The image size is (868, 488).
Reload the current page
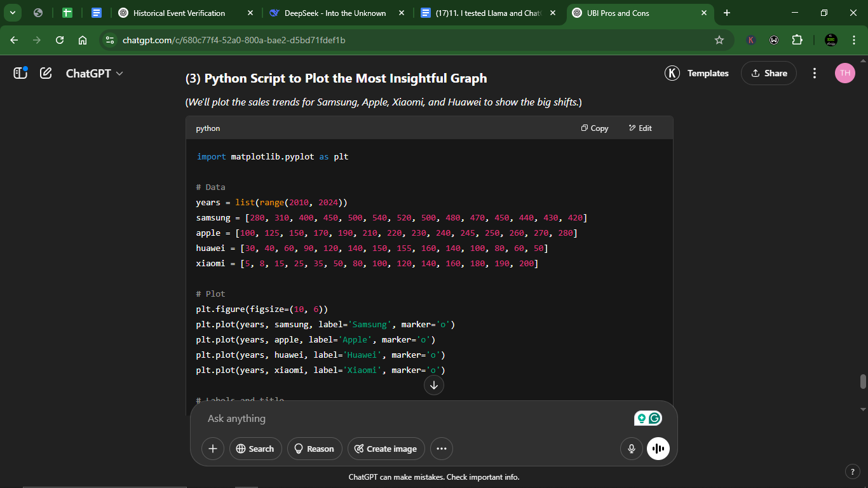pos(60,40)
